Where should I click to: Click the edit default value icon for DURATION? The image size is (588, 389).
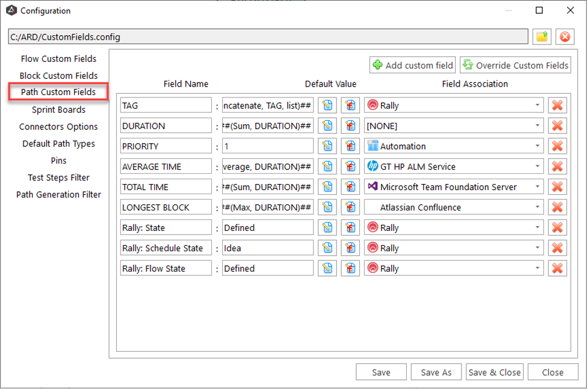[x=327, y=126]
